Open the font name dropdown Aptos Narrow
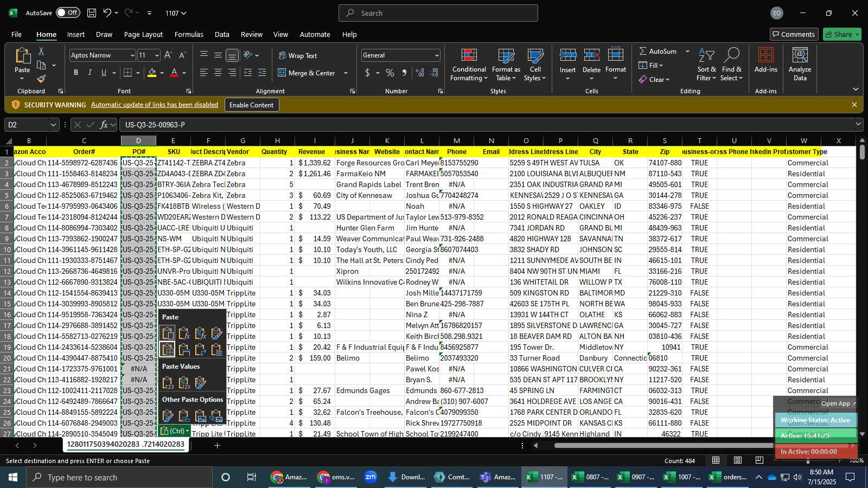Viewport: 868px width, 488px height. [x=132, y=55]
